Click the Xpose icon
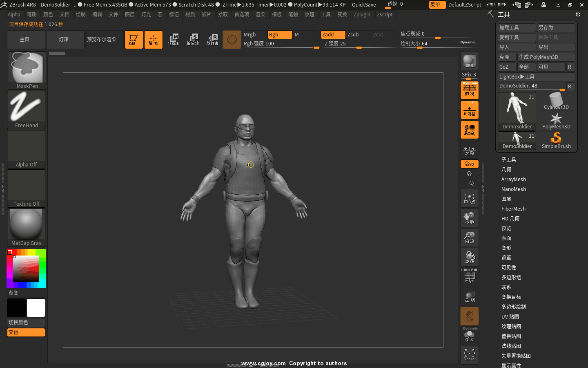This screenshot has height=368, width=588. pos(470,355)
